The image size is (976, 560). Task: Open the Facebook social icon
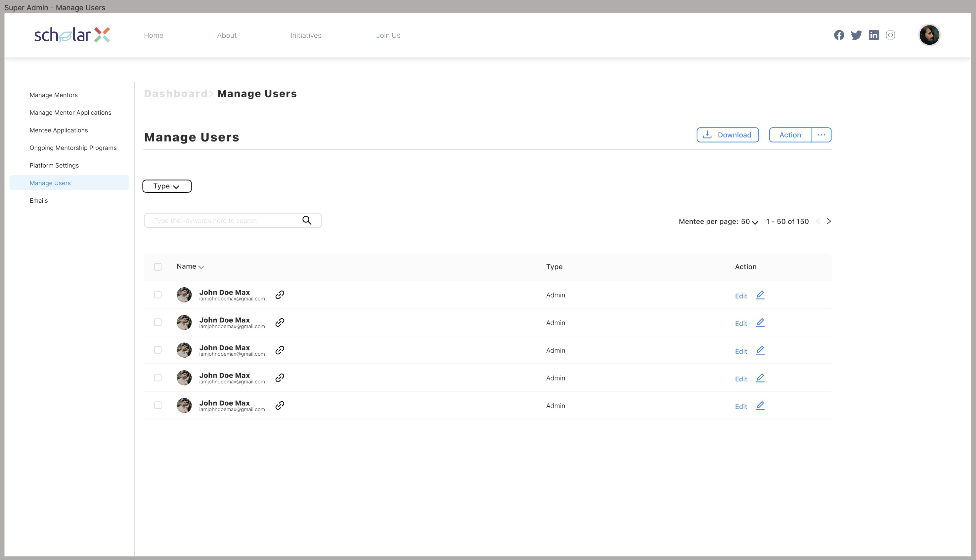click(x=839, y=35)
